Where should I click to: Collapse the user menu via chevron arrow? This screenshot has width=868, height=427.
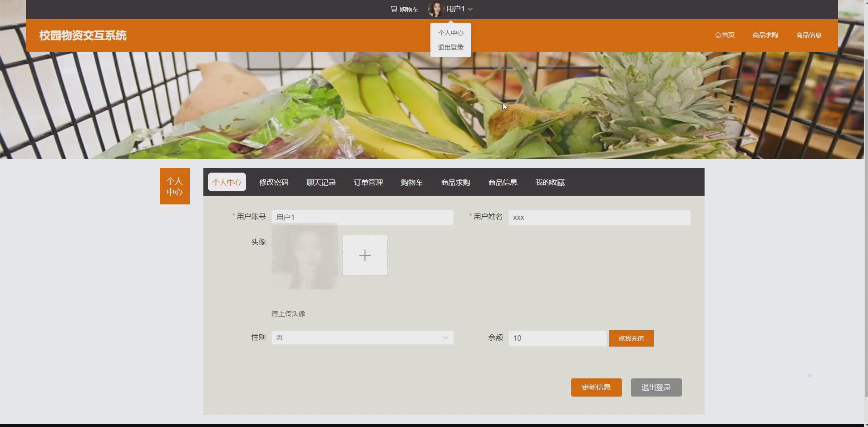click(471, 9)
